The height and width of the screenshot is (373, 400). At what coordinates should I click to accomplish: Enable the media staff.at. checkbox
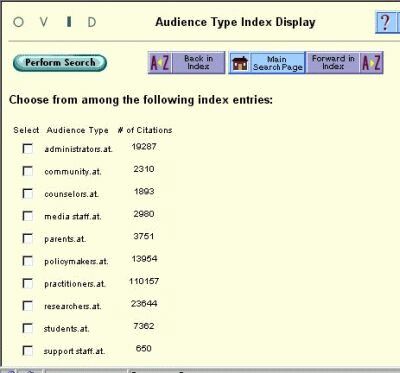(28, 216)
